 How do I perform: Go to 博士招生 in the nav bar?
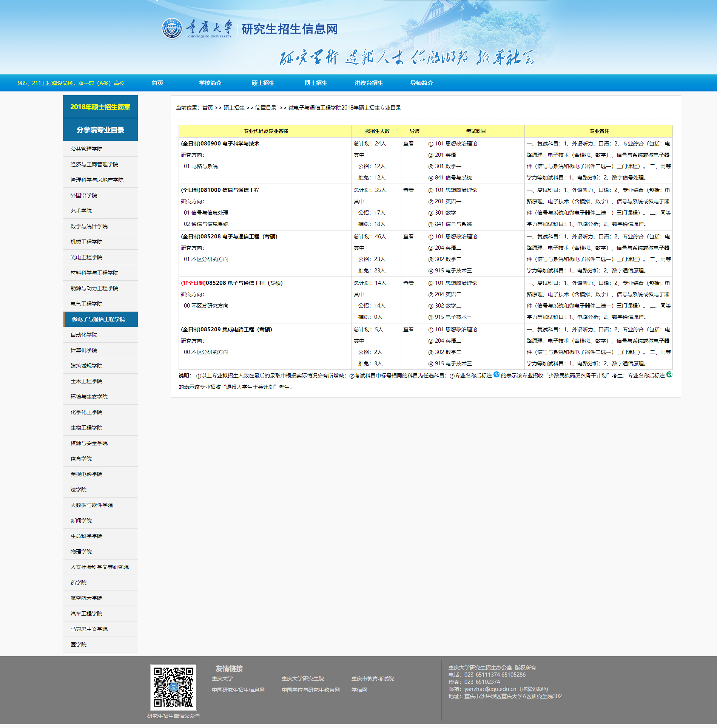point(316,83)
